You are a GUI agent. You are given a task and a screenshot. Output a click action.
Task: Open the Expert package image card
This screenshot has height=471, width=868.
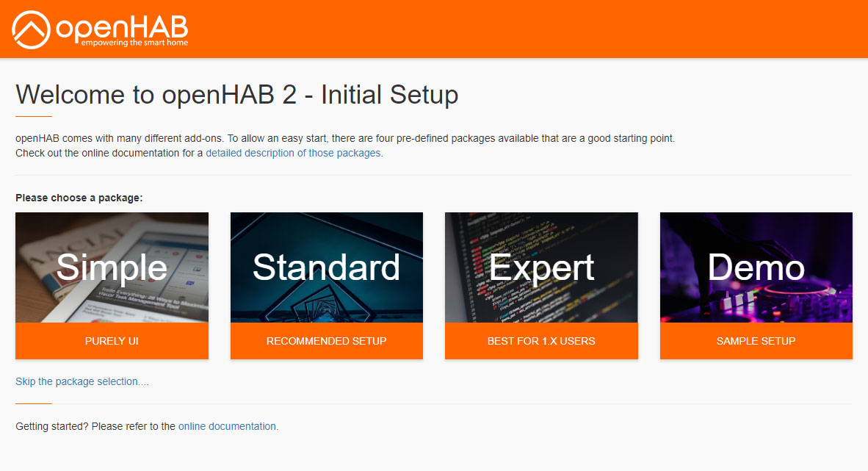click(541, 267)
